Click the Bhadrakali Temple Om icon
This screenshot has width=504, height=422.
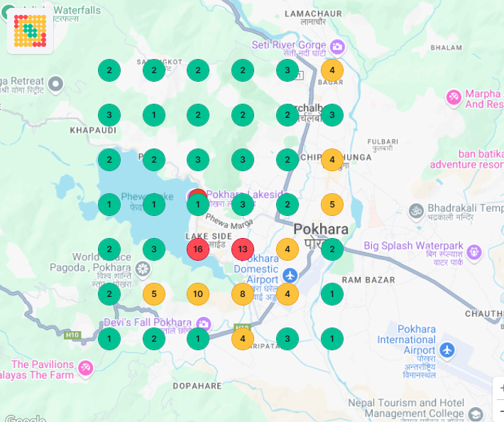(415, 210)
